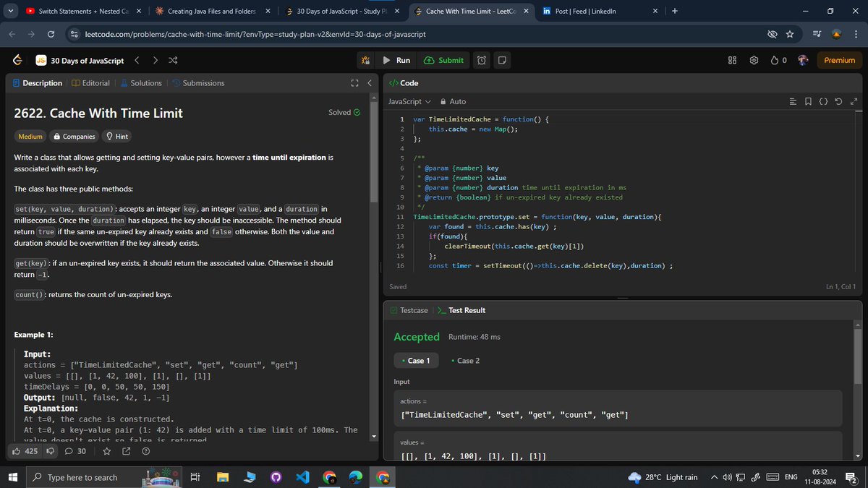Switch to Solutions tab
868x488 pixels.
(141, 83)
